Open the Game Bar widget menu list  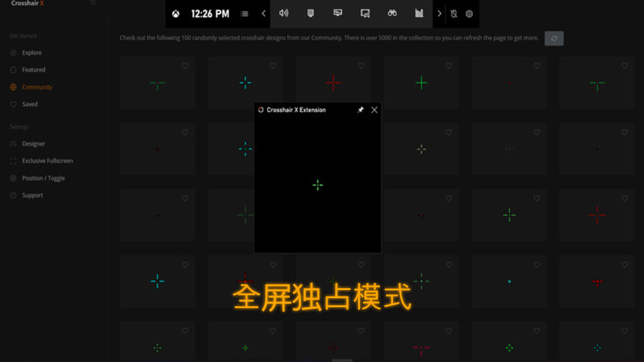[245, 14]
